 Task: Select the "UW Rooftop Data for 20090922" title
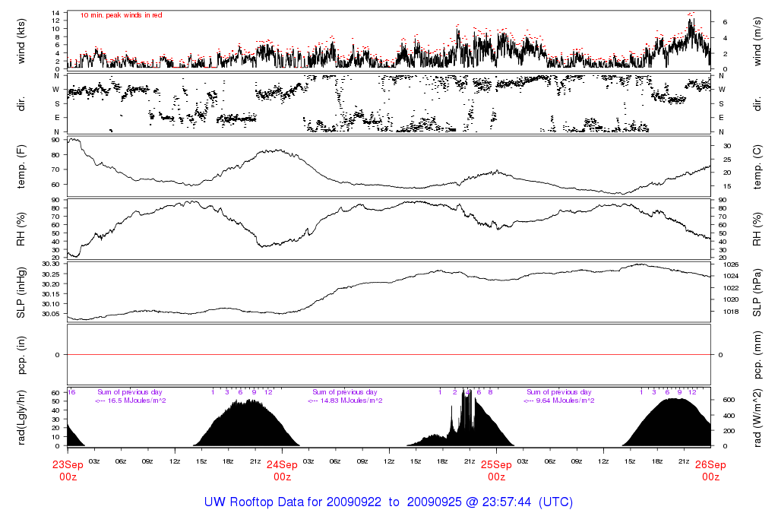click(x=293, y=502)
